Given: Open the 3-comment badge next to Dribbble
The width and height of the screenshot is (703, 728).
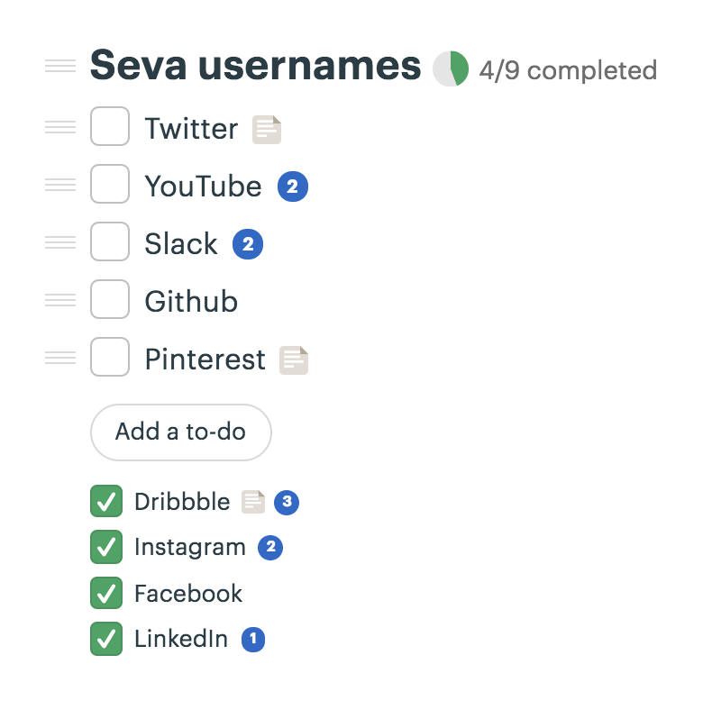Looking at the screenshot, I should [287, 502].
